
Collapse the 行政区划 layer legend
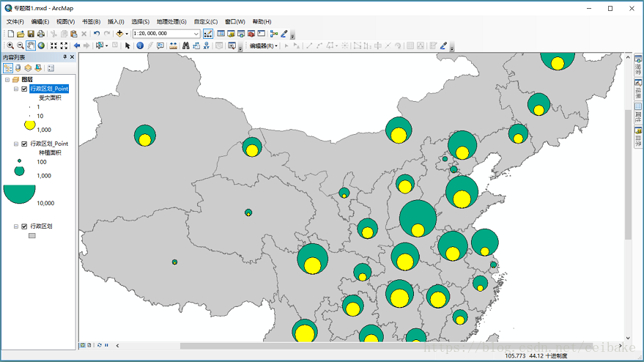pos(16,226)
